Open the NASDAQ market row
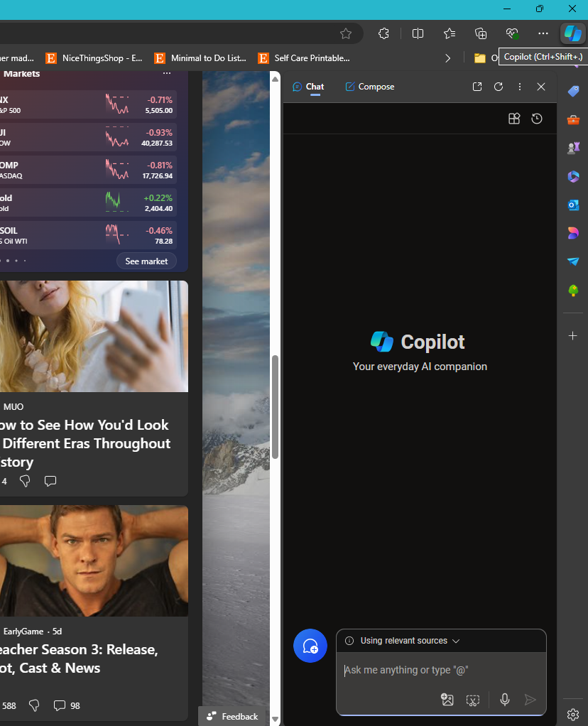 coord(87,170)
